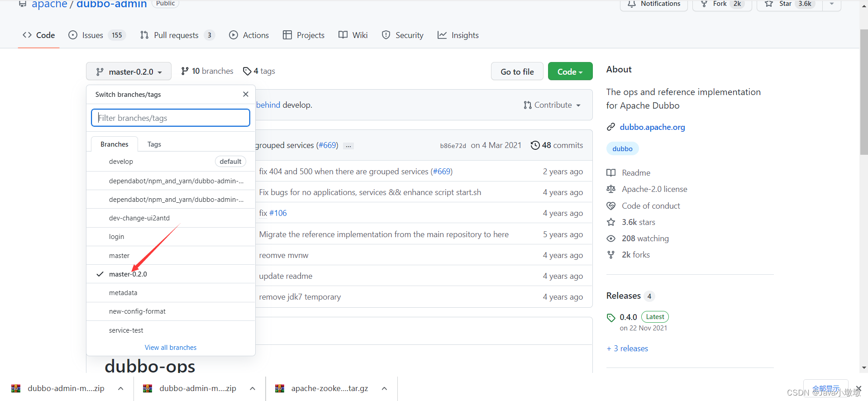The width and height of the screenshot is (868, 401).
Task: Open pull request #669 in header commit
Action: point(327,145)
